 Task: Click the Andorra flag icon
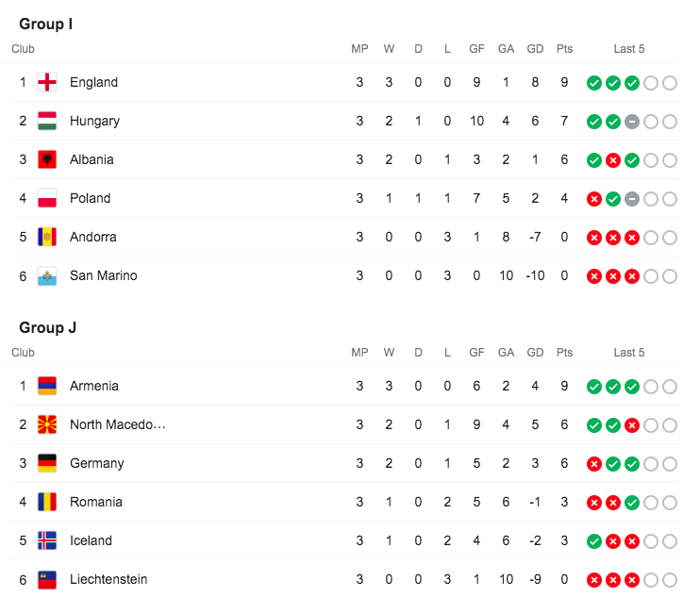coord(47,237)
